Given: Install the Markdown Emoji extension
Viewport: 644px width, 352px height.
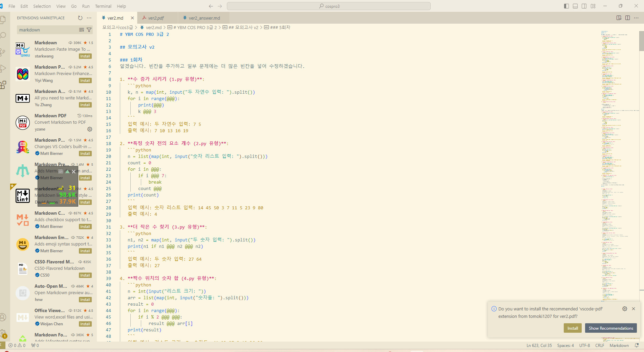Looking at the screenshot, I should [85, 251].
